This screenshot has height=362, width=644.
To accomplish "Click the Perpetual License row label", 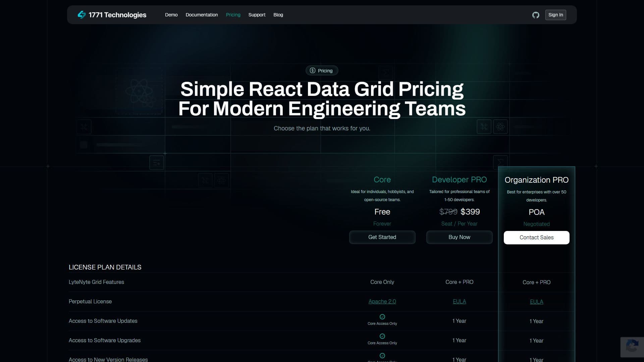I will (x=90, y=301).
